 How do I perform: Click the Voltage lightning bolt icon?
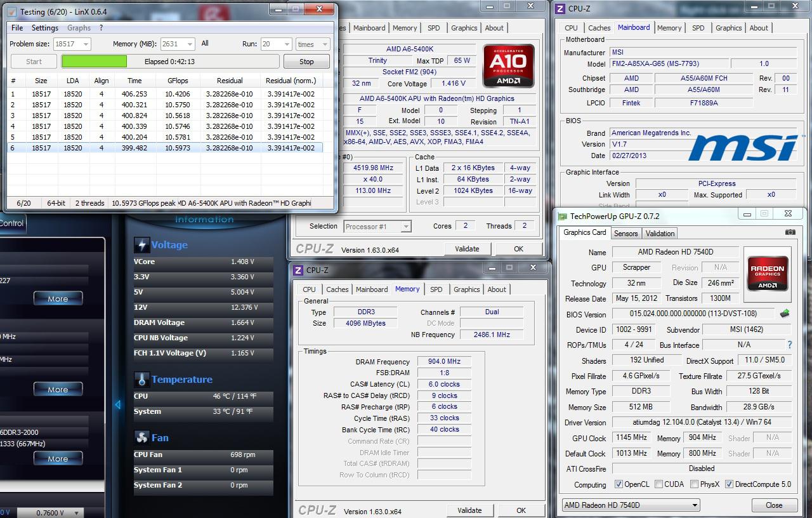(141, 245)
